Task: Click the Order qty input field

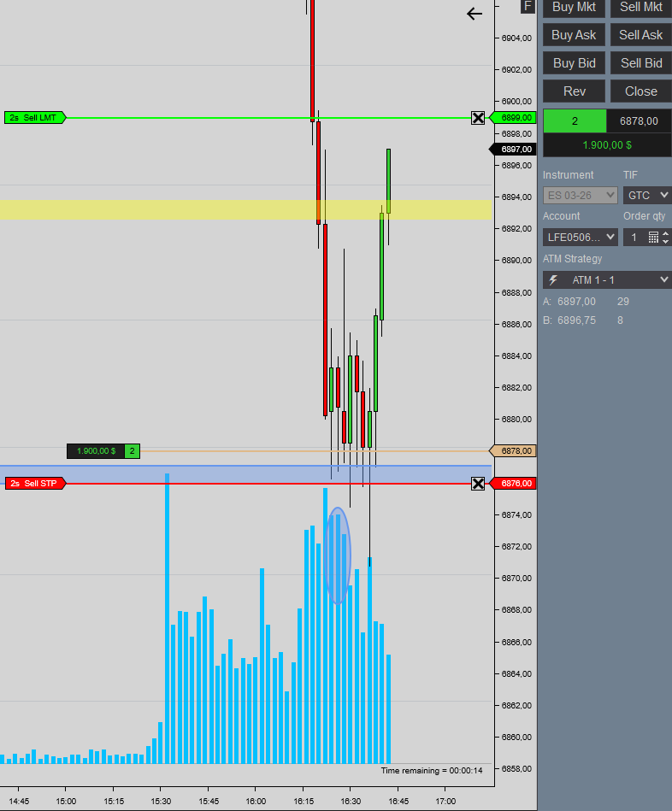Action: tap(634, 238)
